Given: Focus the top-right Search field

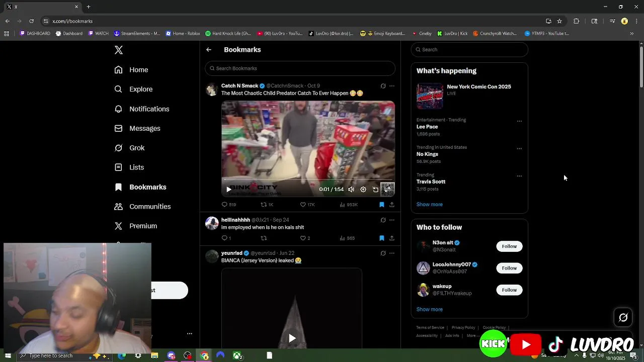Looking at the screenshot, I should click(469, 50).
